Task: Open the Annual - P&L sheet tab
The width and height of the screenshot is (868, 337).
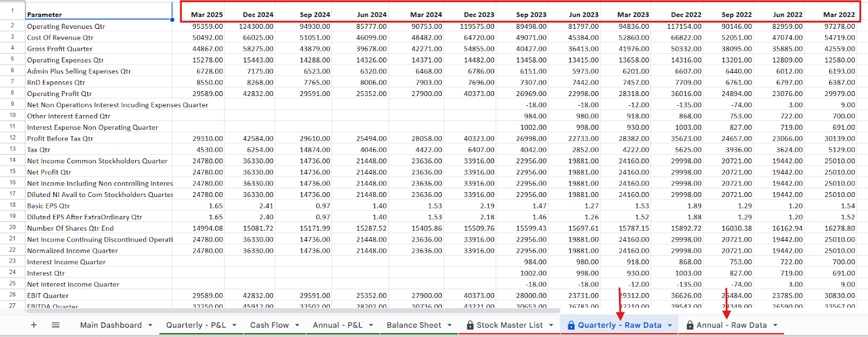Action: [337, 325]
